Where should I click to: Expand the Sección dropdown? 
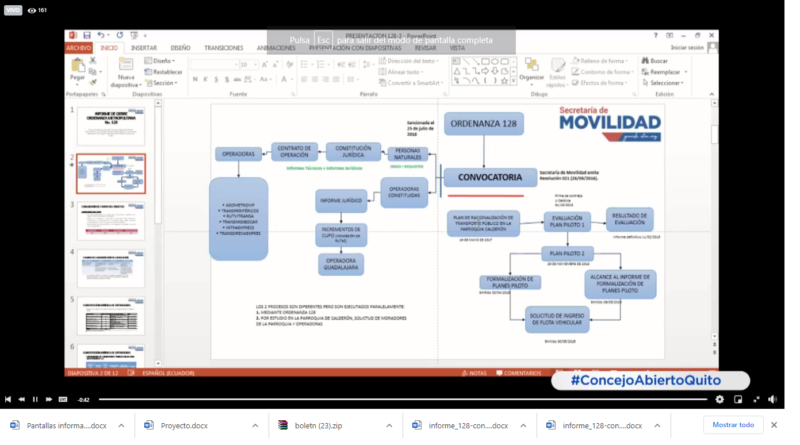click(165, 83)
